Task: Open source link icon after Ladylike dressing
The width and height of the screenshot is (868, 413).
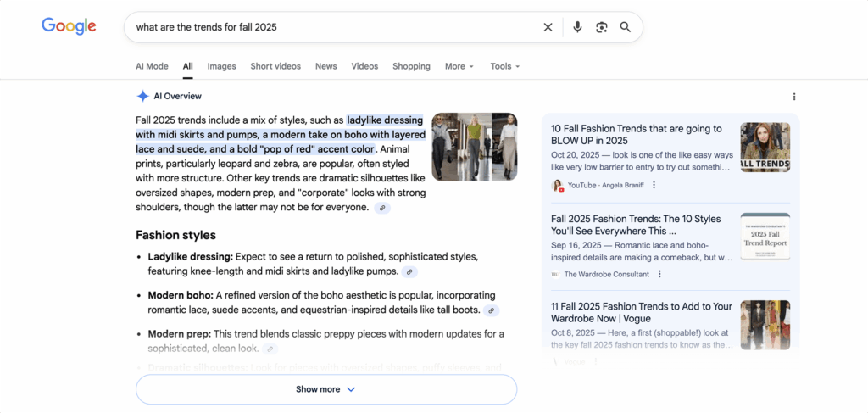Action: [409, 272]
